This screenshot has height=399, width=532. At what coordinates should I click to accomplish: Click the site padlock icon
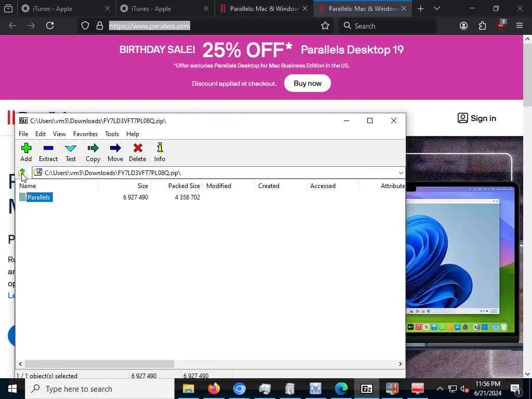[100, 26]
